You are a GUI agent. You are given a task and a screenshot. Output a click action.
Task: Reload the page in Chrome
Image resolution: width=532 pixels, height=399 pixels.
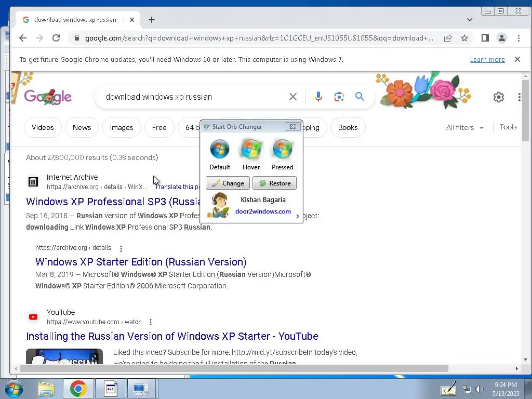click(56, 38)
